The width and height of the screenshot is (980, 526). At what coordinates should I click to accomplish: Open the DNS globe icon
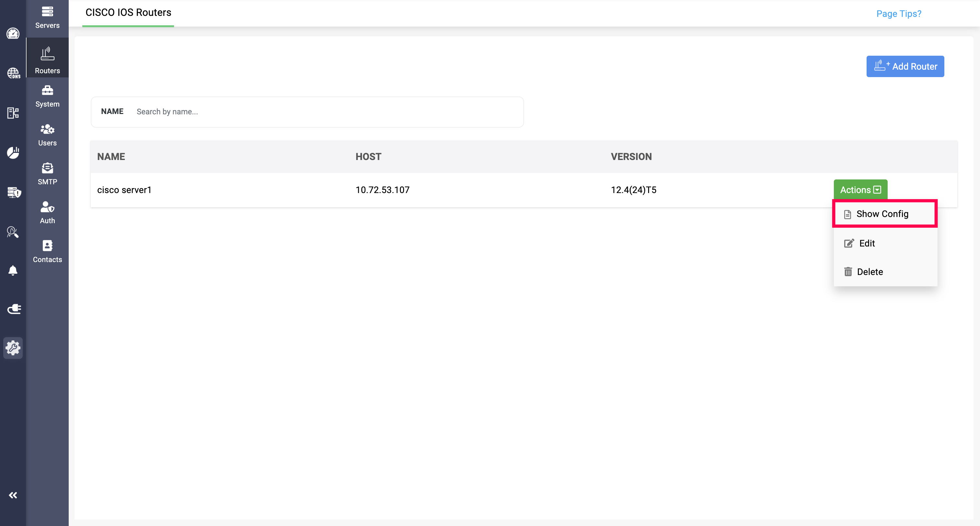pos(13,73)
